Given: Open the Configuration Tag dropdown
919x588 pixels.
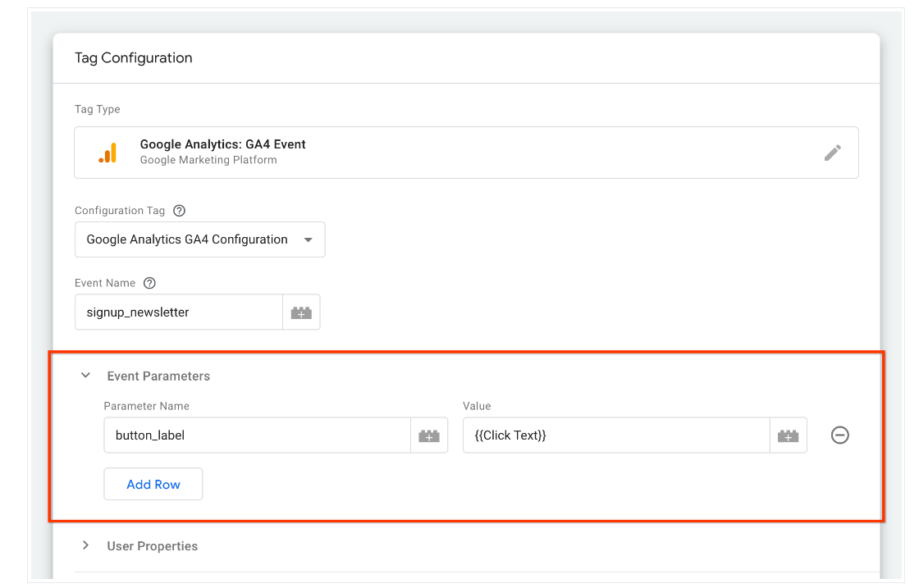Looking at the screenshot, I should point(309,239).
